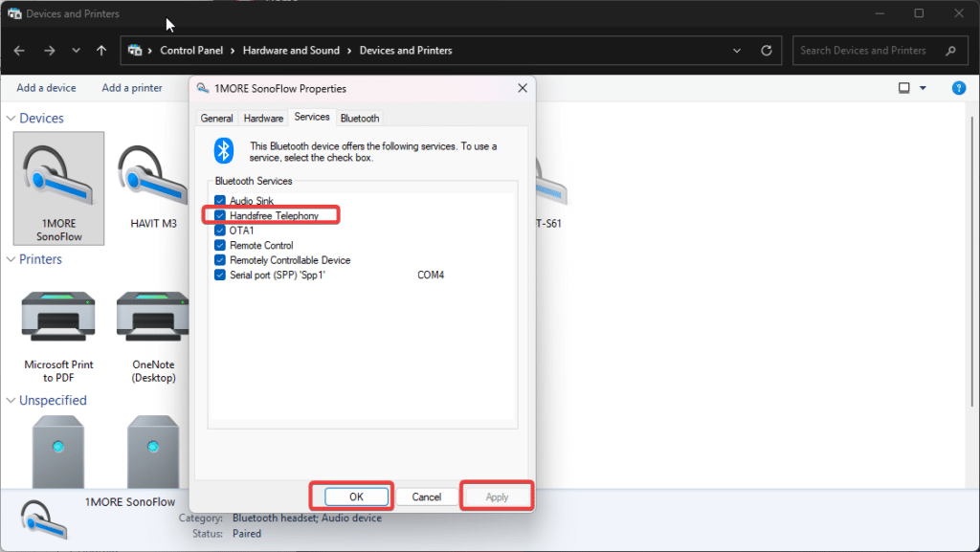Collapse the Printers group

(x=11, y=259)
